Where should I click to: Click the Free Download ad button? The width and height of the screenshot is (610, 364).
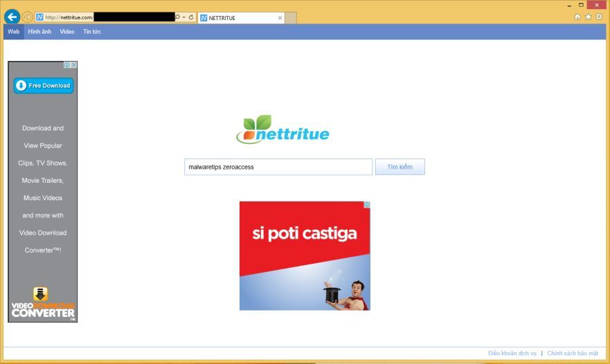43,86
